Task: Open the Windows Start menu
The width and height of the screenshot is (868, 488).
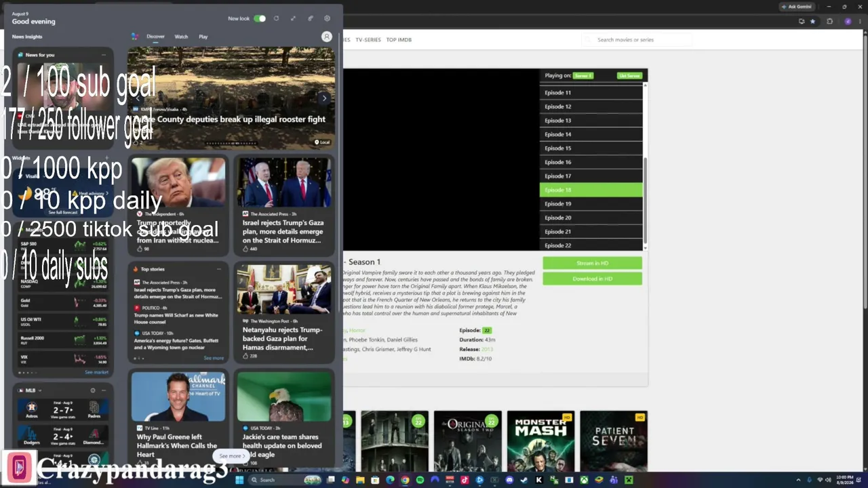Action: (239, 480)
